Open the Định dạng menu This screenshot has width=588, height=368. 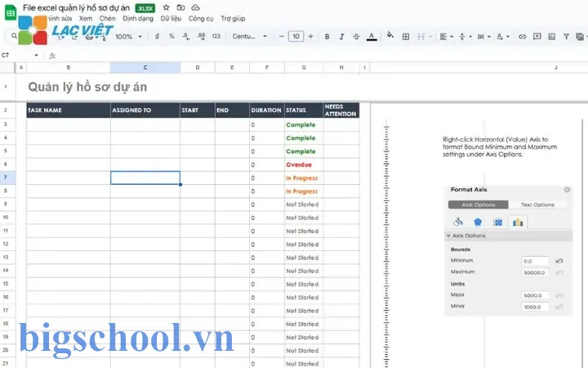[x=138, y=18]
